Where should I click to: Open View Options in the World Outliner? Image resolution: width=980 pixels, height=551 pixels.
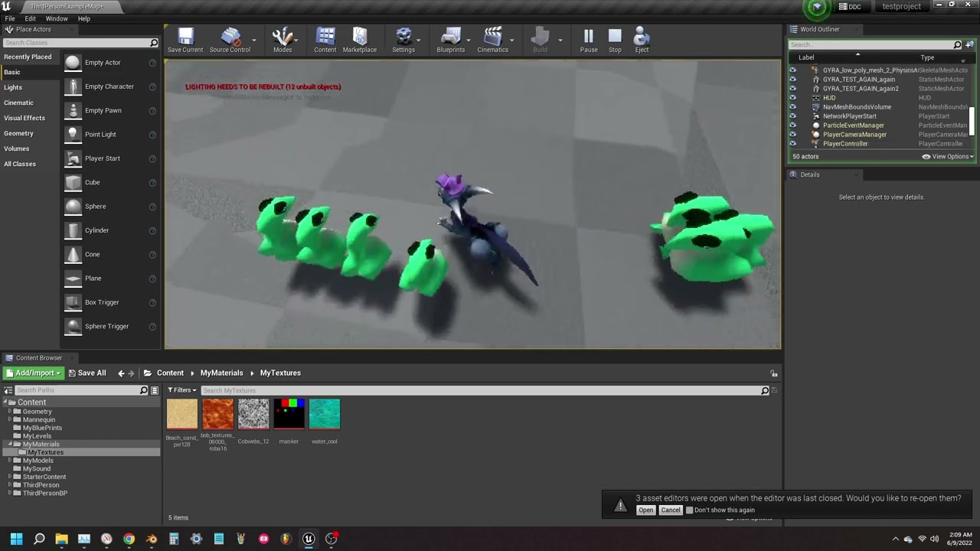[x=948, y=157]
